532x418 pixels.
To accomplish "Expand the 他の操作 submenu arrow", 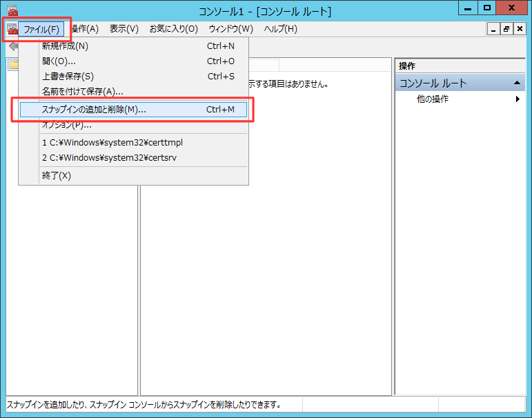I will 518,99.
